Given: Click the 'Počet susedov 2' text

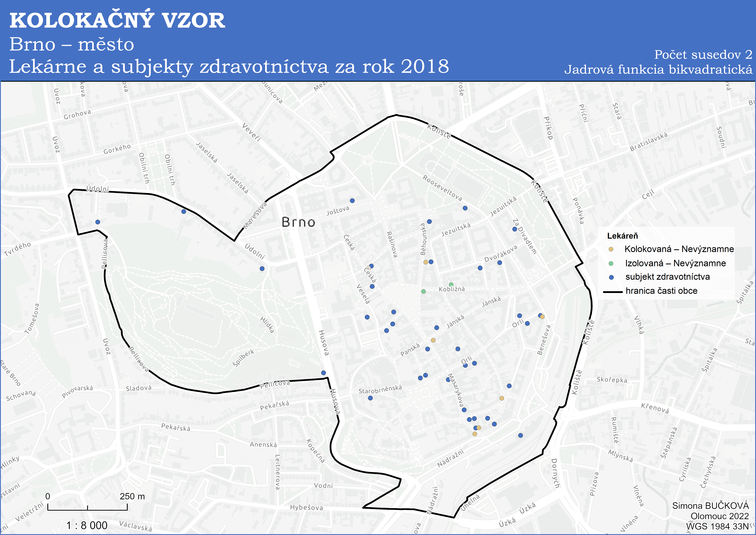Looking at the screenshot, I should (x=703, y=54).
